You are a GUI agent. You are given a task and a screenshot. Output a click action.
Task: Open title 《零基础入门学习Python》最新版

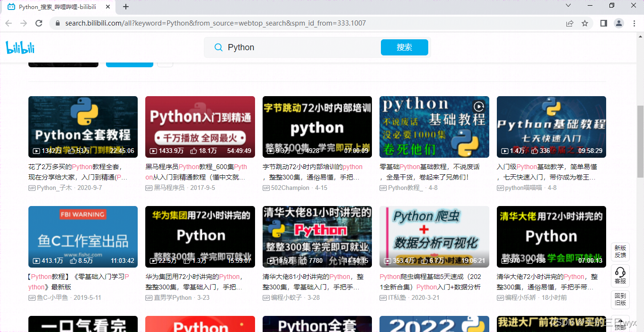click(x=79, y=282)
